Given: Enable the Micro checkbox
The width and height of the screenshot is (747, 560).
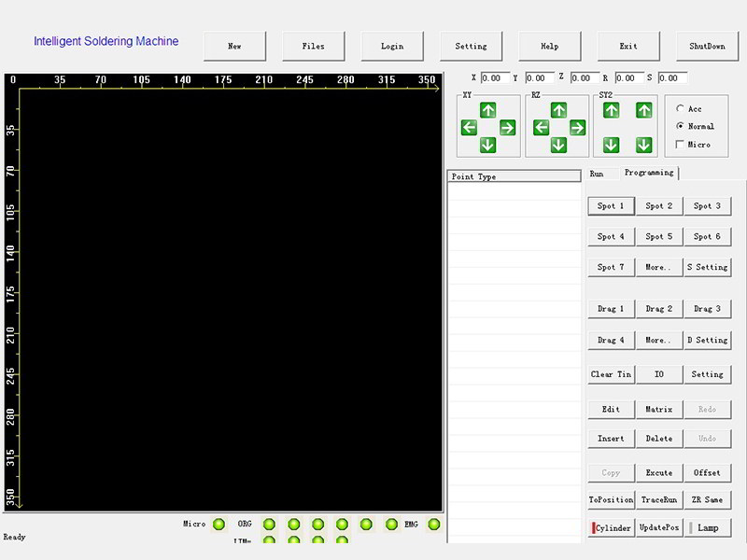Looking at the screenshot, I should 680,145.
